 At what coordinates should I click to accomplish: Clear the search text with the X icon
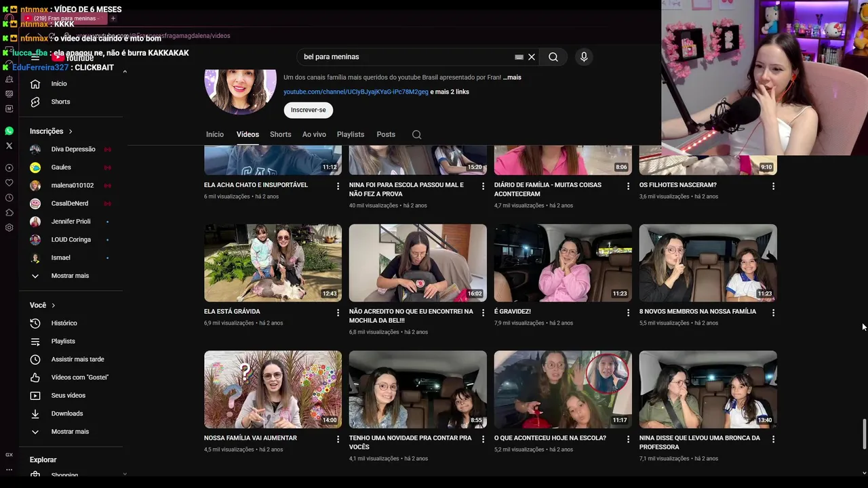[532, 57]
